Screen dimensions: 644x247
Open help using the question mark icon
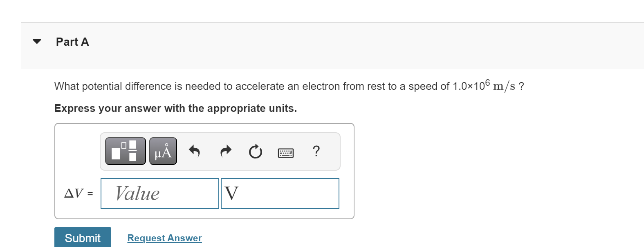[x=316, y=151]
